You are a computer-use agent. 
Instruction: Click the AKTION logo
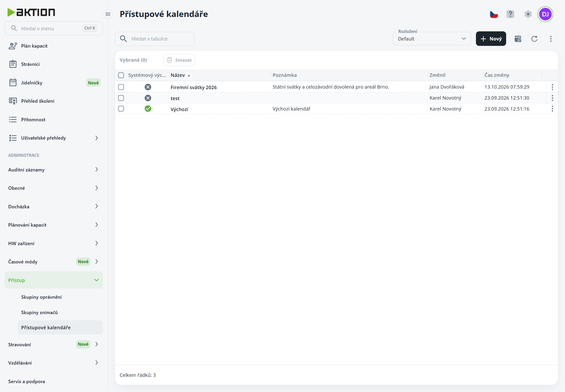coord(31,12)
